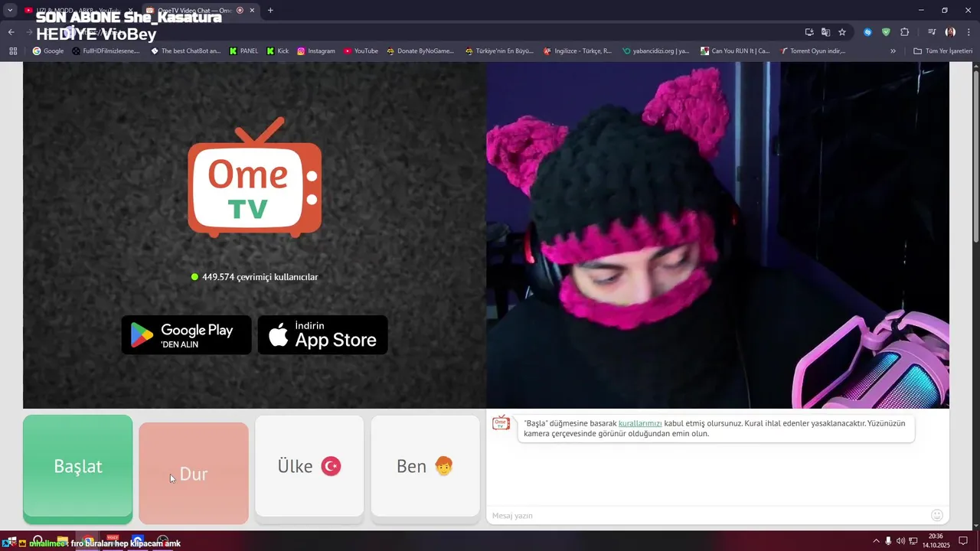Viewport: 980px width, 551px height.
Task: Open the Chrome three-dot menu
Action: [x=968, y=32]
